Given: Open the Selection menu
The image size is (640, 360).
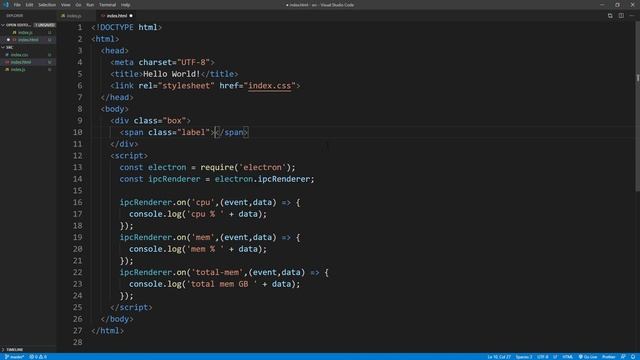Looking at the screenshot, I should [x=47, y=5].
